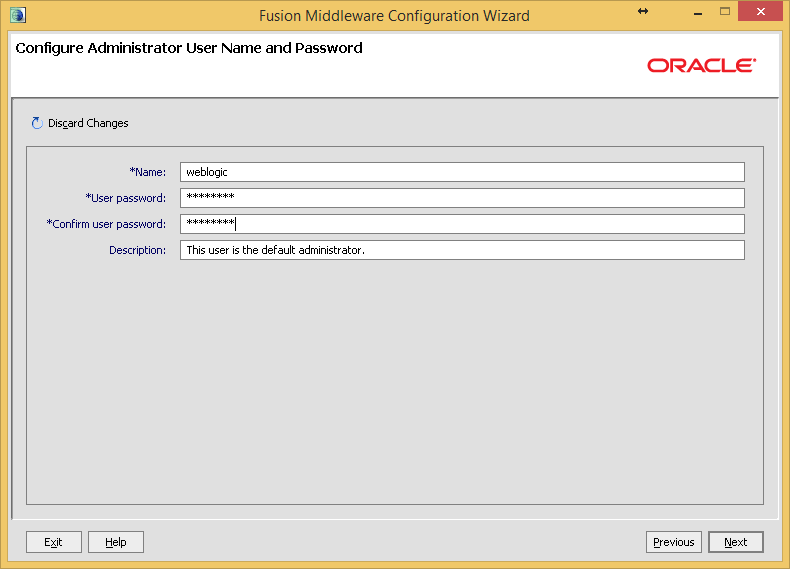Click the '*User password:' label

click(125, 198)
